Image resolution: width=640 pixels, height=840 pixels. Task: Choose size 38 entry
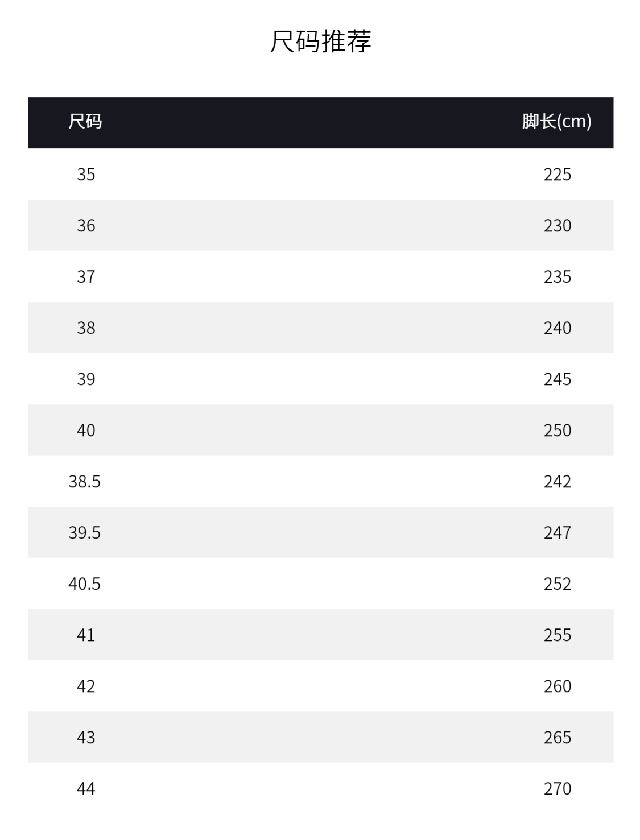point(86,328)
